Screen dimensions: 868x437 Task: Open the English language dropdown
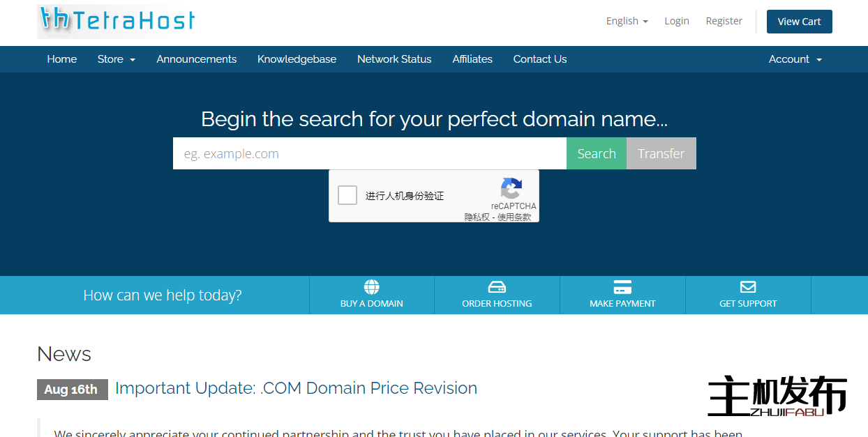(627, 21)
